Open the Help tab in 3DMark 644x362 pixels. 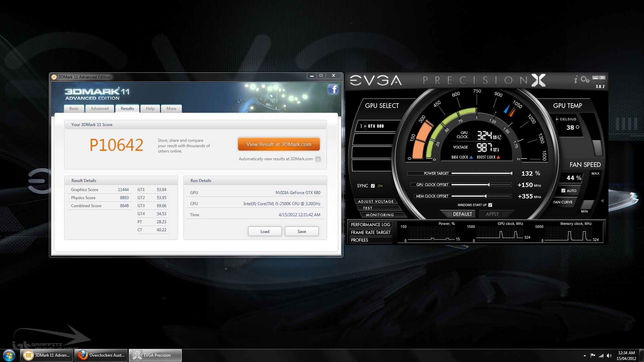point(150,109)
